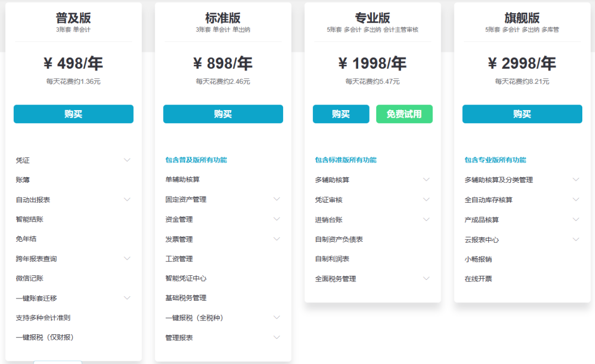This screenshot has width=595, height=364.
Task: Click 购买 button under 专业版
Action: [341, 114]
